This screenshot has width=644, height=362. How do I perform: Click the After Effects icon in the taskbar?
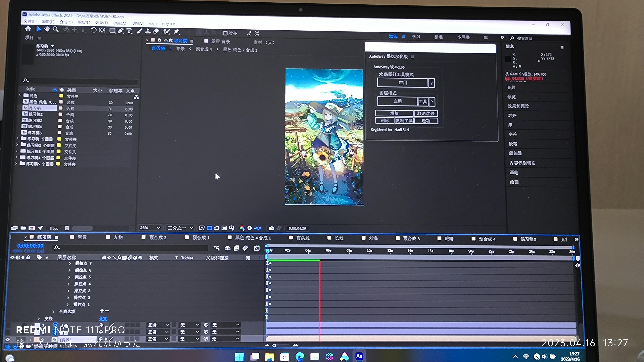click(x=359, y=356)
